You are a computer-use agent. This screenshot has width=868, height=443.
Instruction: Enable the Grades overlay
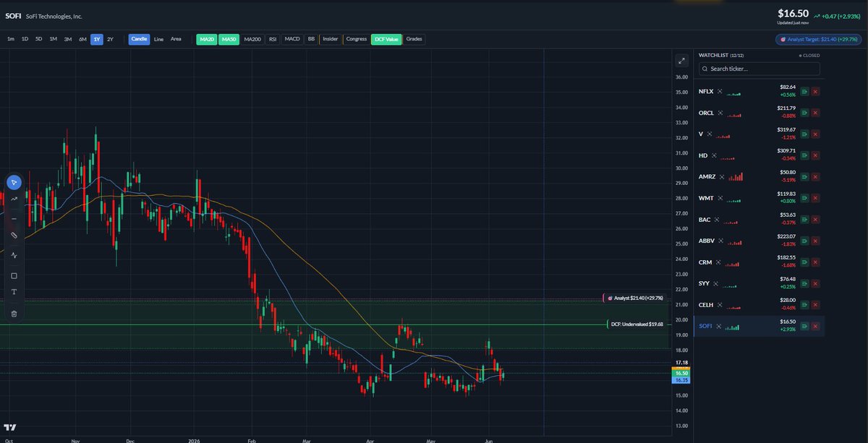[x=414, y=39]
